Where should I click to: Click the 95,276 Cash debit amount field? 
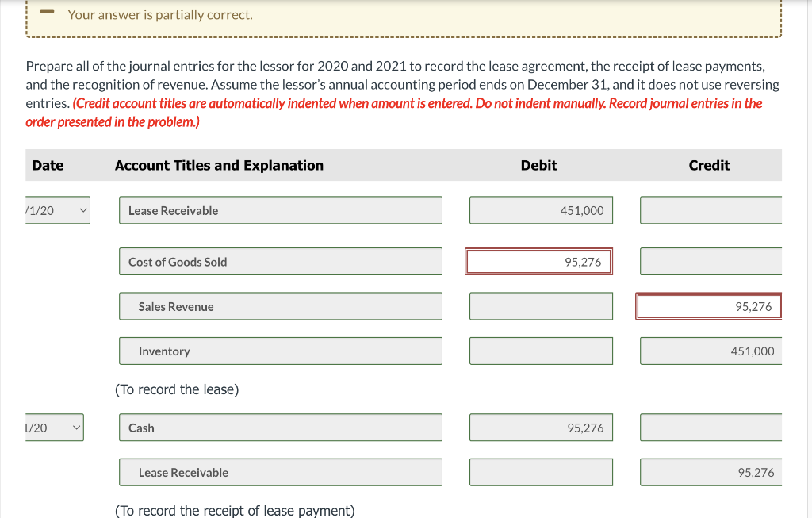[541, 427]
